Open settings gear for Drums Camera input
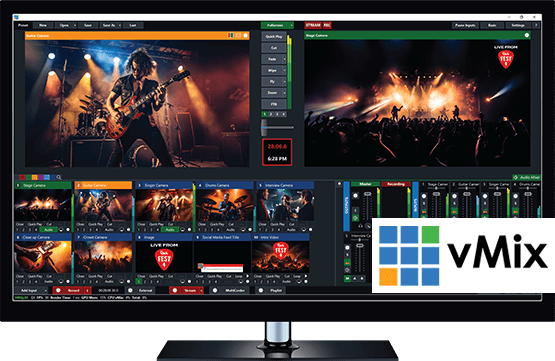The image size is (555, 361). pyautogui.click(x=250, y=230)
